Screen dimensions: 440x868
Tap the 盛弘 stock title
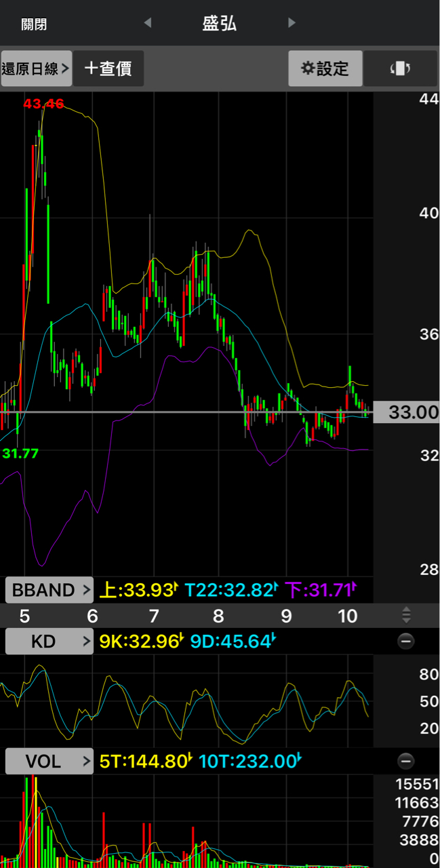coord(220,24)
